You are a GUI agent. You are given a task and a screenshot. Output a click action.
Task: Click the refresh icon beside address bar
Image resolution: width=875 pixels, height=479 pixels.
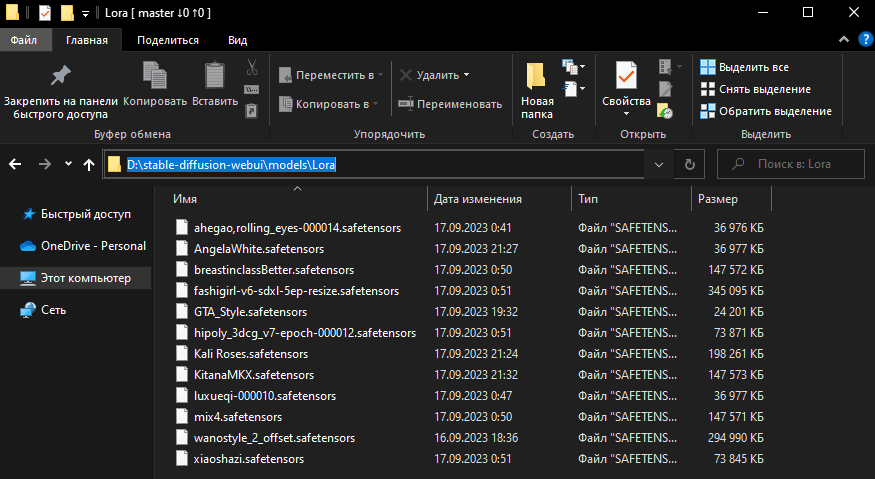coord(688,164)
